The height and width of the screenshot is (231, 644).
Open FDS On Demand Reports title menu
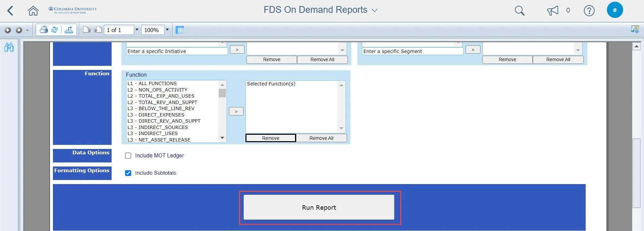click(320, 10)
